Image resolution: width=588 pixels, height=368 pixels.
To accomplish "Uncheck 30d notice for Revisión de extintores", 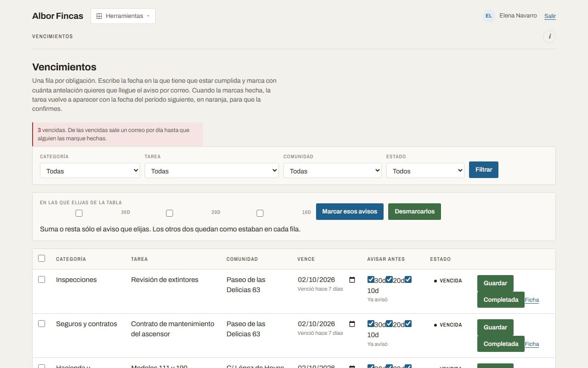I will 371,280.
